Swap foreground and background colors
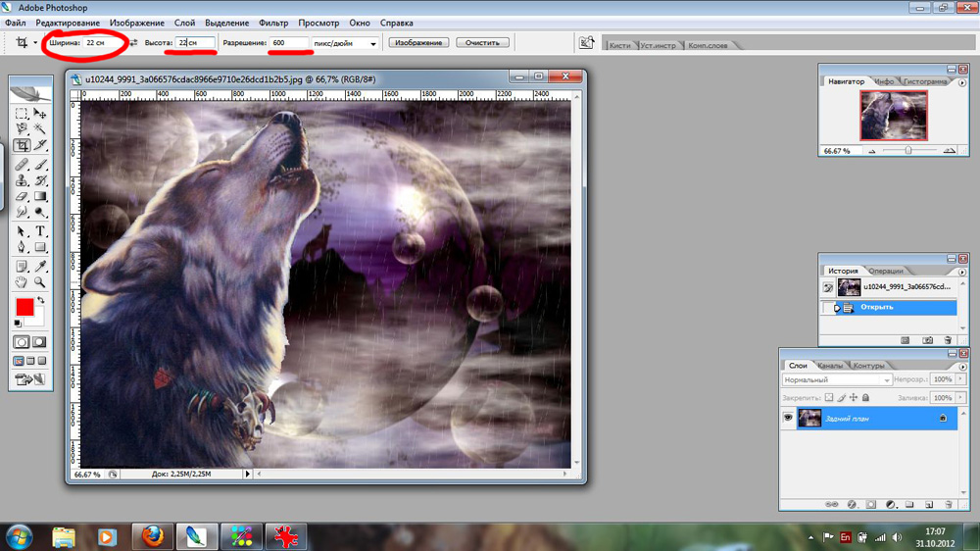The width and height of the screenshot is (980, 551). click(x=40, y=301)
